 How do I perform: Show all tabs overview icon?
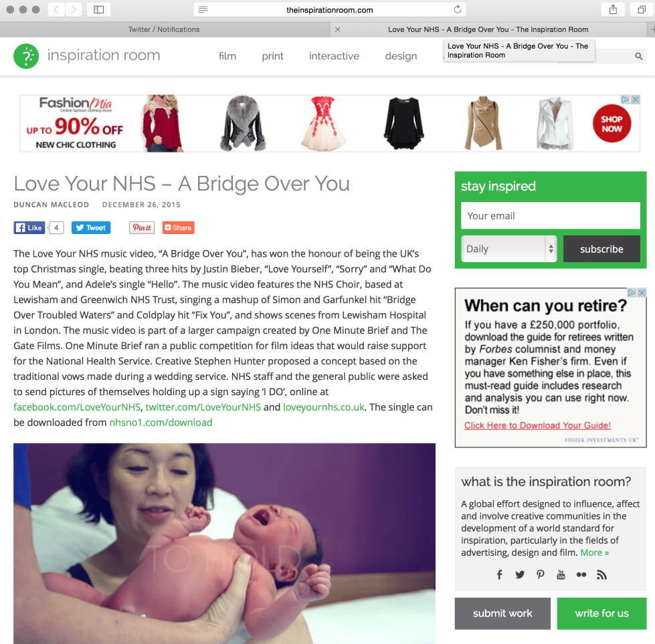coord(642,9)
